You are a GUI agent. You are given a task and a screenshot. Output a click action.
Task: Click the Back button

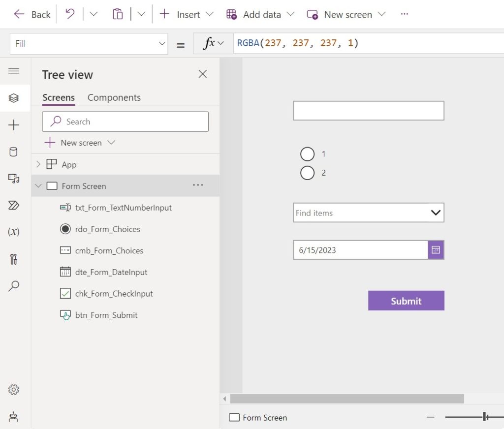pos(32,14)
